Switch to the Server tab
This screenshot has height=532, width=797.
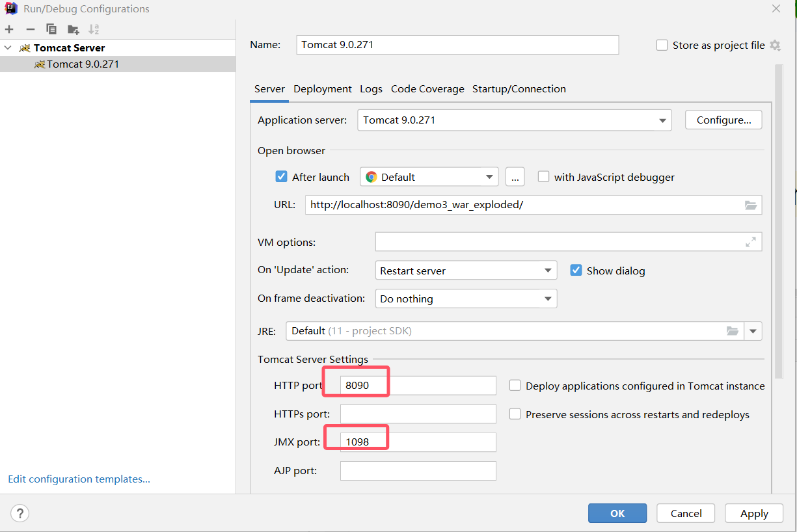[x=269, y=89]
